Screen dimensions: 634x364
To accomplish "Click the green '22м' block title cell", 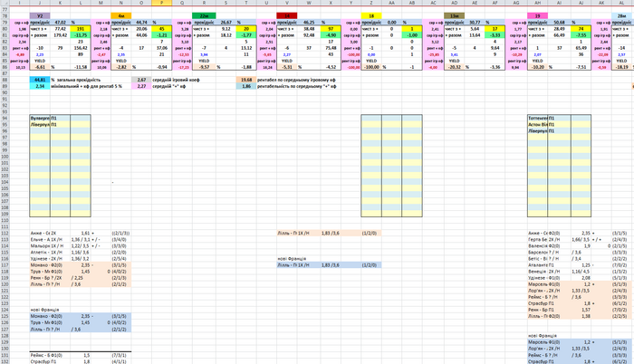I will (x=204, y=16).
